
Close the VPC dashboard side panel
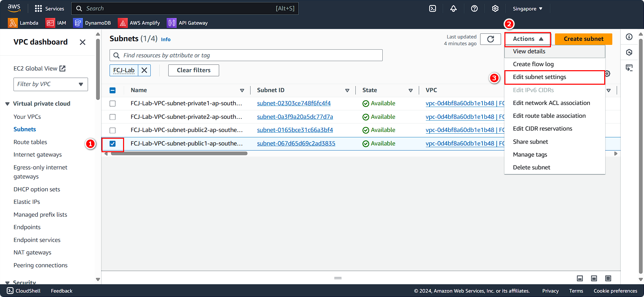(x=83, y=42)
